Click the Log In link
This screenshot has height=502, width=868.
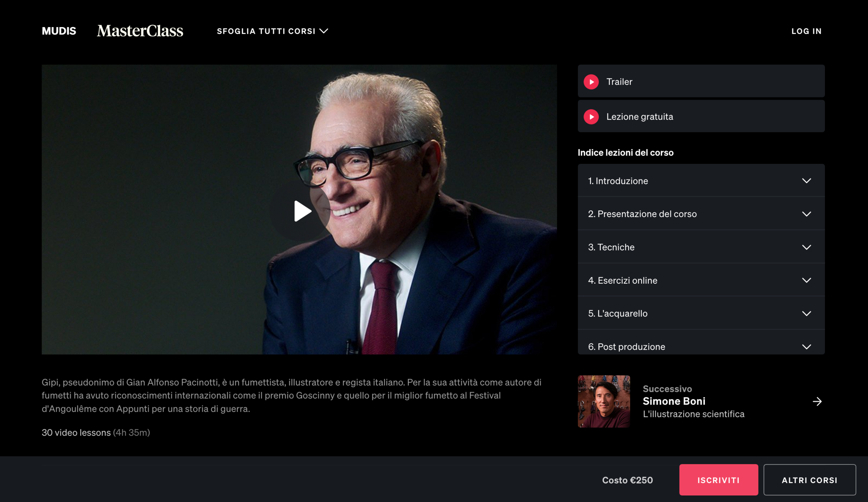coord(806,31)
